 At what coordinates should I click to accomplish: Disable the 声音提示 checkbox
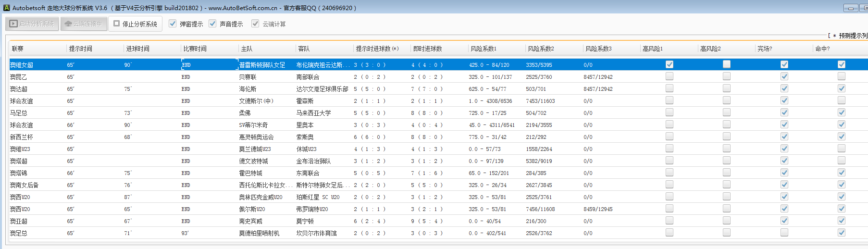click(x=212, y=24)
